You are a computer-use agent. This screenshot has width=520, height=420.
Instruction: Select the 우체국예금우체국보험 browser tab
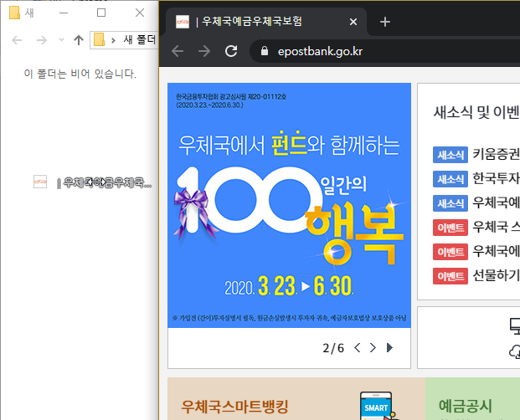[266, 22]
